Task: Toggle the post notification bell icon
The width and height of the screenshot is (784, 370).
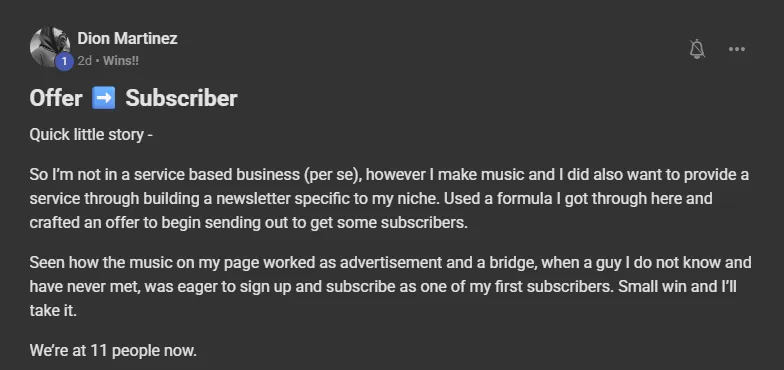Action: click(696, 49)
